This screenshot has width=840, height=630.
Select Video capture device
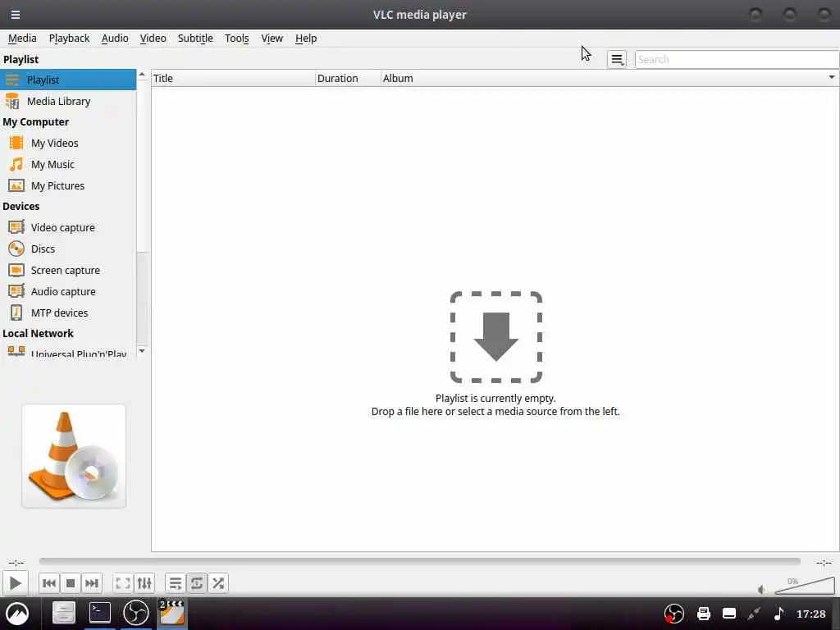point(68,228)
